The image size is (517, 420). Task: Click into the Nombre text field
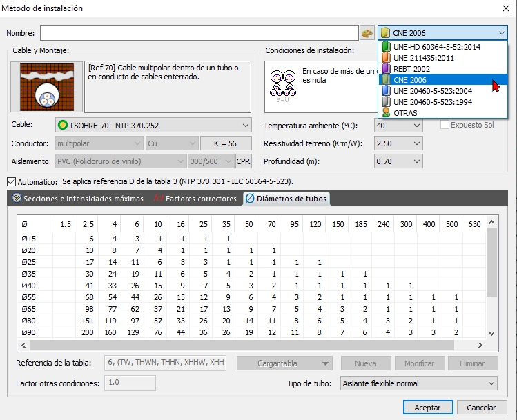pyautogui.click(x=199, y=33)
